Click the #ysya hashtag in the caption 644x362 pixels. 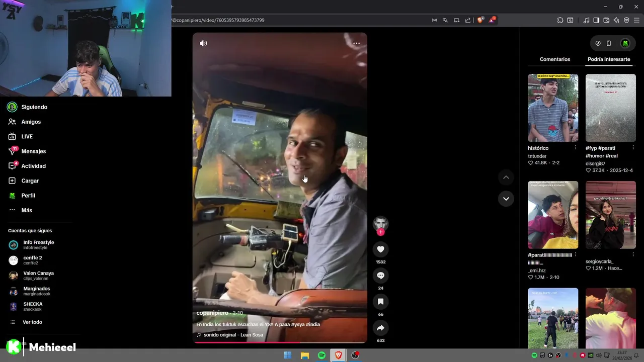pyautogui.click(x=297, y=324)
